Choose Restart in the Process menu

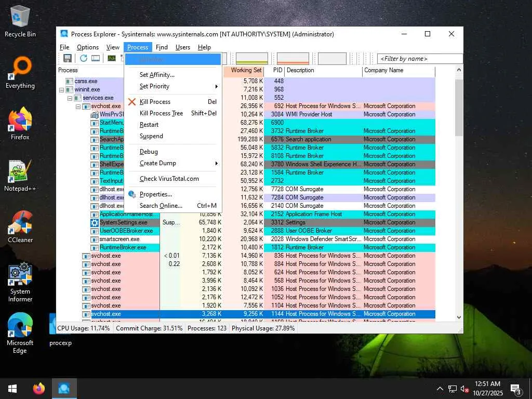(174, 125)
